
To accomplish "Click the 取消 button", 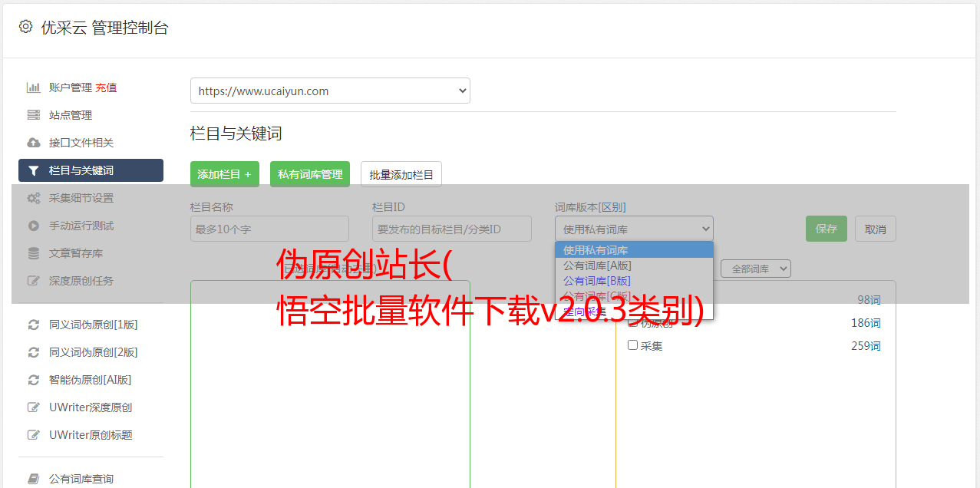I will [x=876, y=229].
